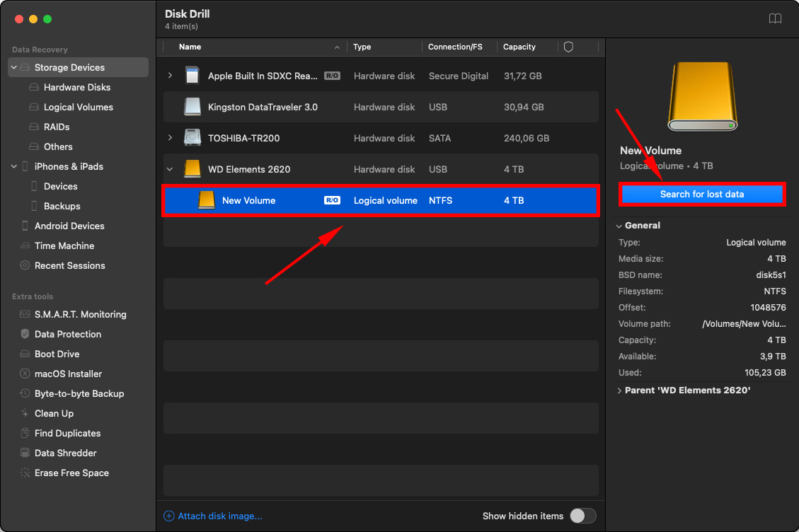Open Devices under iPhones & iPads
Image resolution: width=799 pixels, height=532 pixels.
(61, 186)
